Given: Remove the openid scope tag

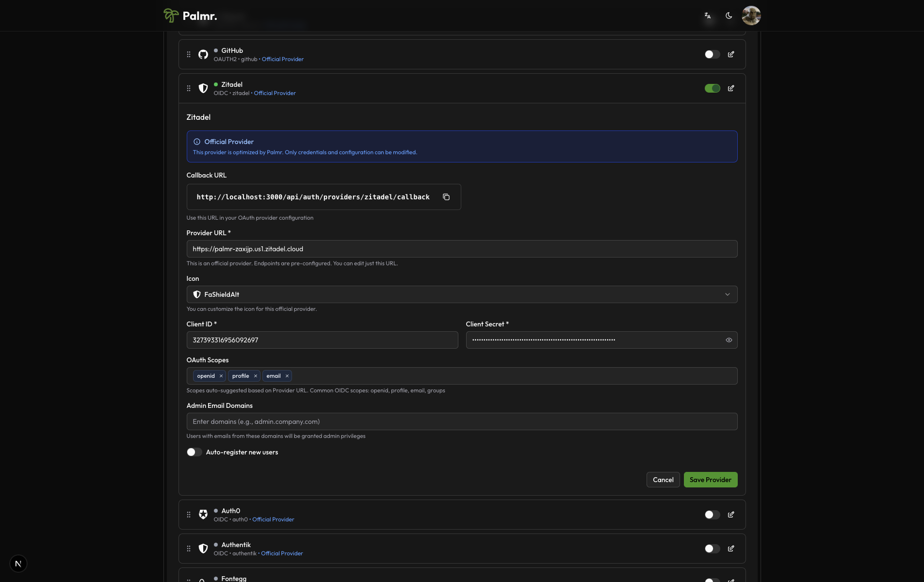Looking at the screenshot, I should point(221,376).
